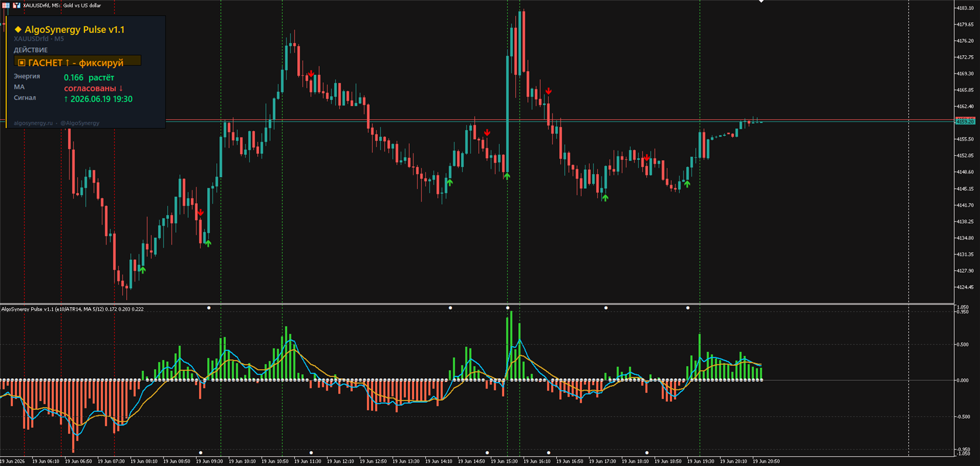Open Depth of Market icon beside chart title
The height and width of the screenshot is (466, 980).
click(x=17, y=5)
